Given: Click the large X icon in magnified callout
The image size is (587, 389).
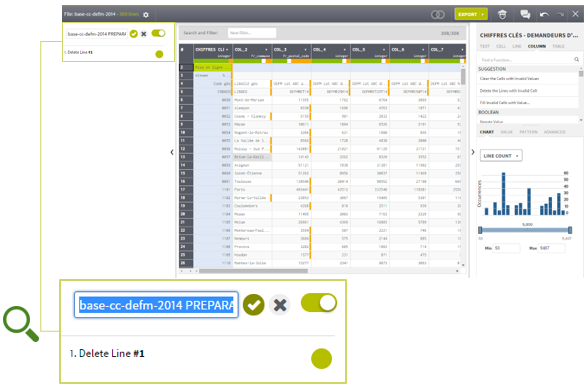Looking at the screenshot, I should pyautogui.click(x=280, y=305).
